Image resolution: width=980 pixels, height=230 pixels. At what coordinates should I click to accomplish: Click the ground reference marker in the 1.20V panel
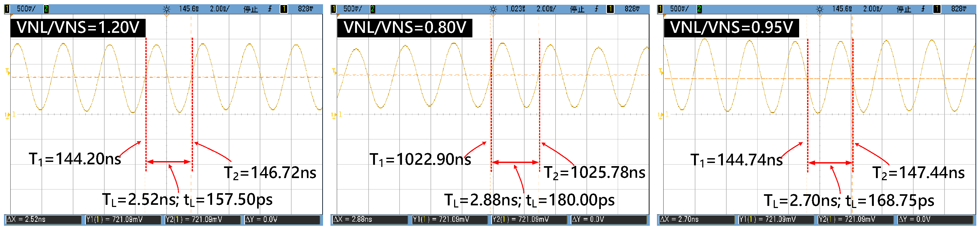pyautogui.click(x=7, y=115)
